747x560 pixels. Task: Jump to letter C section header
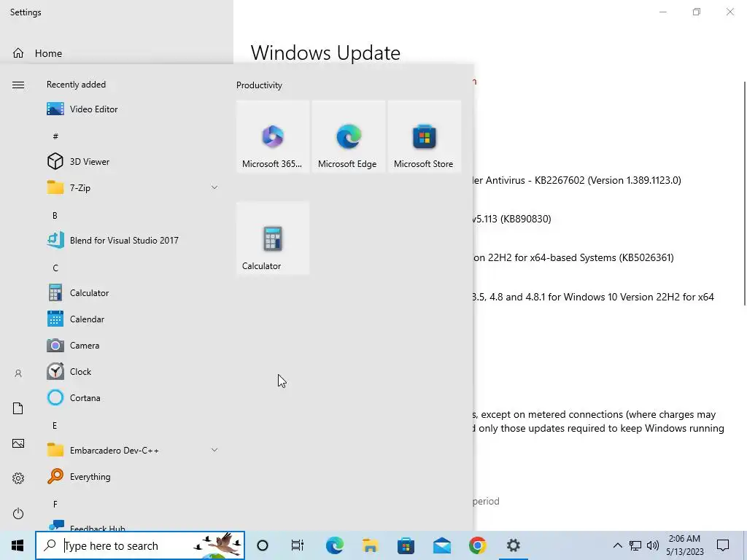coord(55,268)
